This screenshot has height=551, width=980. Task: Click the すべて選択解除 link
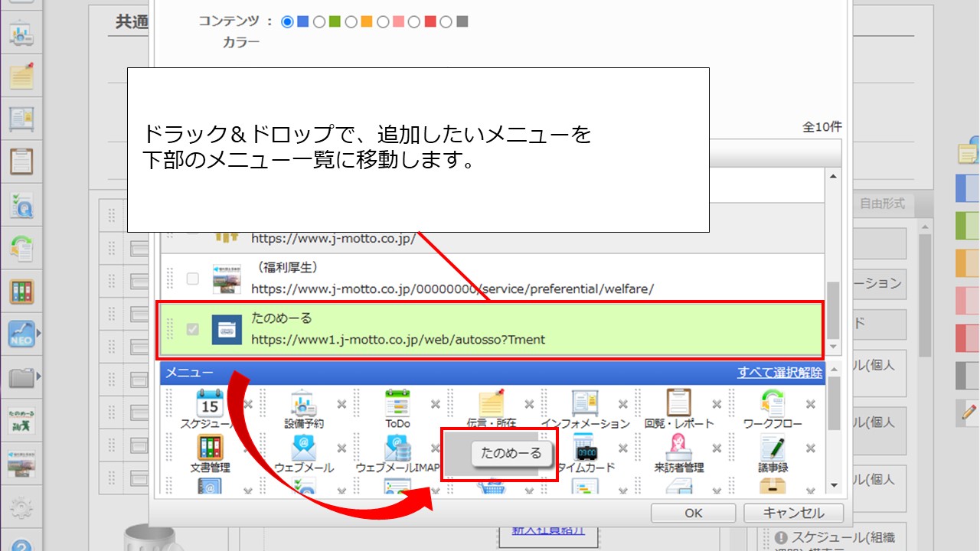pos(779,373)
